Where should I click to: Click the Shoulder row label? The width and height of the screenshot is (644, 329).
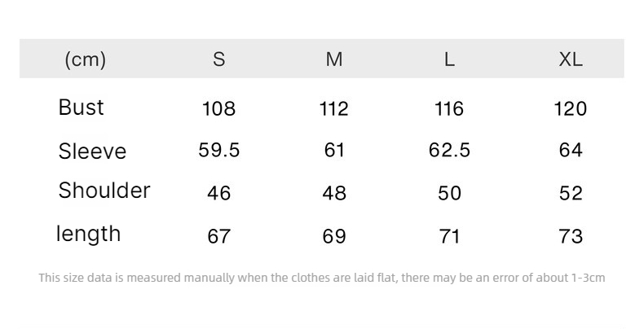click(x=104, y=191)
